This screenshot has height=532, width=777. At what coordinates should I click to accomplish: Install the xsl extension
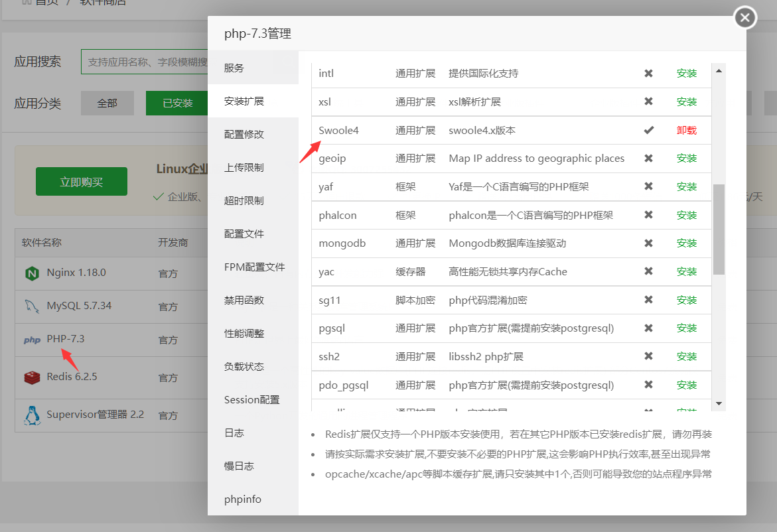click(x=687, y=101)
